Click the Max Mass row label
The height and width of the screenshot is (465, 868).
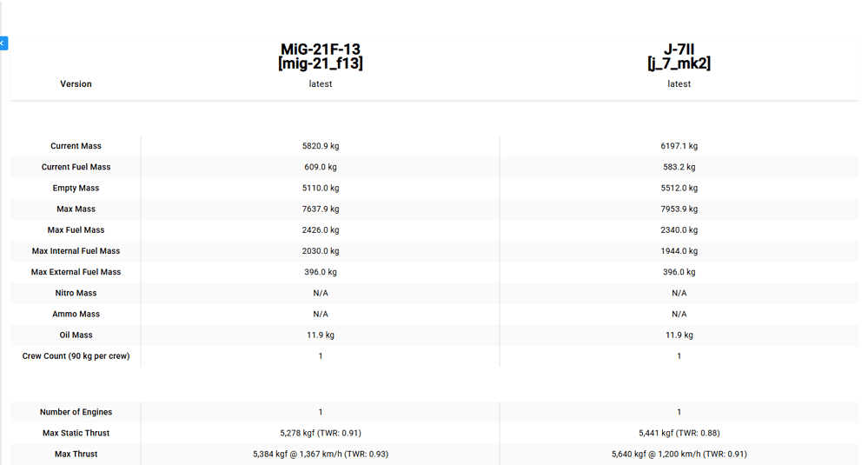pyautogui.click(x=76, y=209)
